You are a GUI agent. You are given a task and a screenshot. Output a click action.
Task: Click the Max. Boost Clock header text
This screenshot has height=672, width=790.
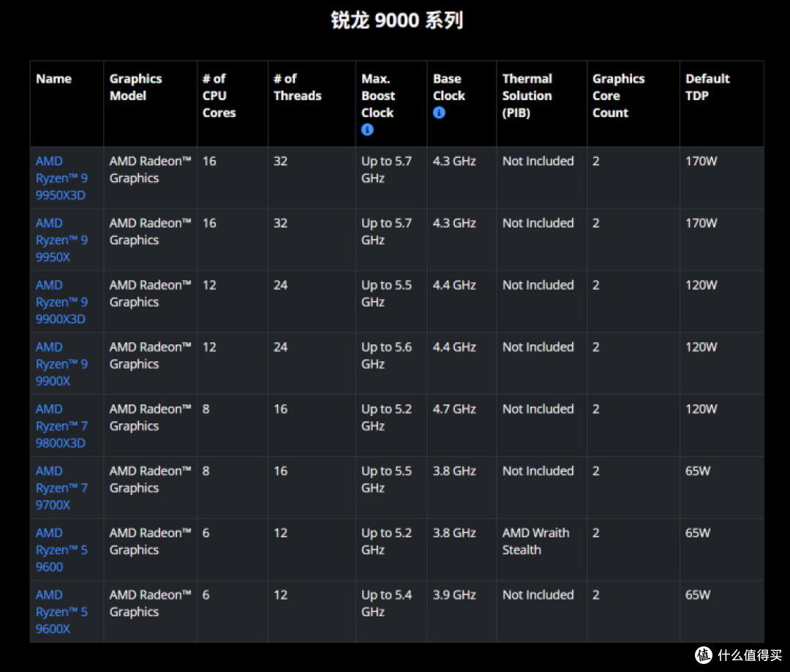tap(378, 96)
